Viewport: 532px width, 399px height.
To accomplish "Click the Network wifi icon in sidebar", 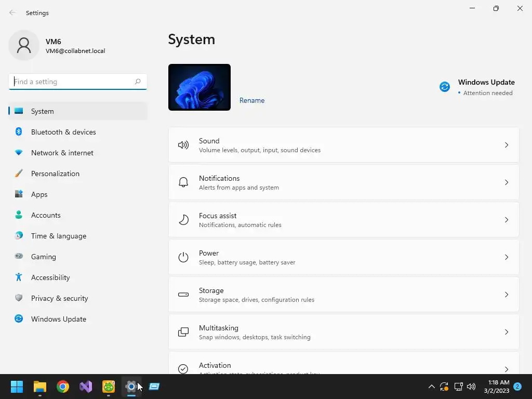I will click(x=19, y=153).
